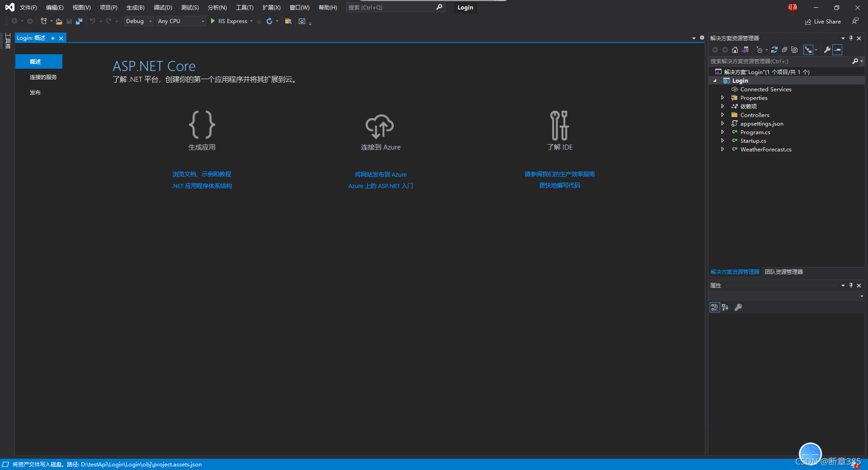Select the 连接的服务 side tab
Screen dimensions: 868x470
[x=43, y=77]
